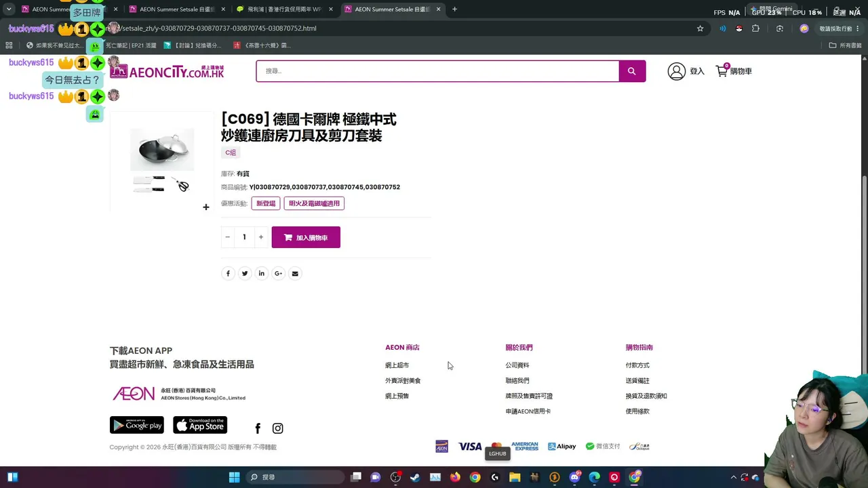Open the 購物車 shopping cart
This screenshot has width=868, height=488.
[734, 70]
